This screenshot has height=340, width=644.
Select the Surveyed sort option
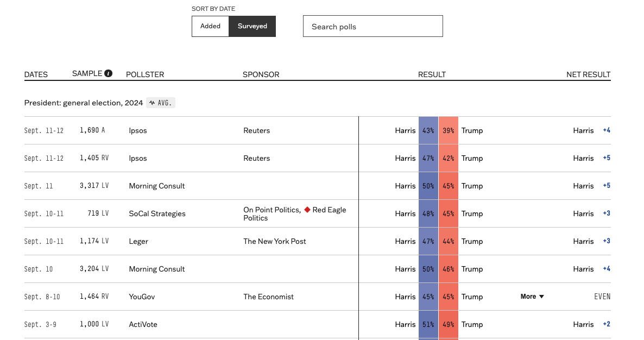[x=252, y=26]
